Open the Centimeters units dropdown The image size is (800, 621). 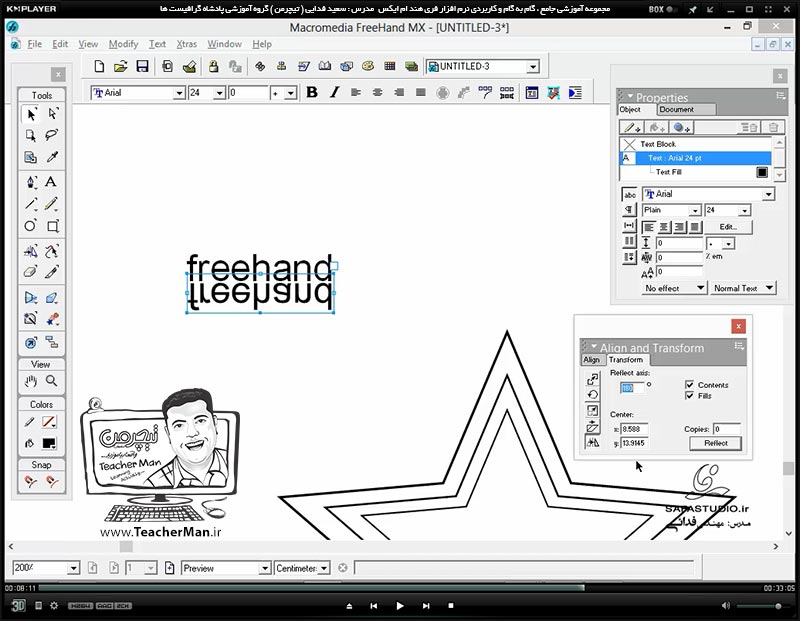point(324,568)
